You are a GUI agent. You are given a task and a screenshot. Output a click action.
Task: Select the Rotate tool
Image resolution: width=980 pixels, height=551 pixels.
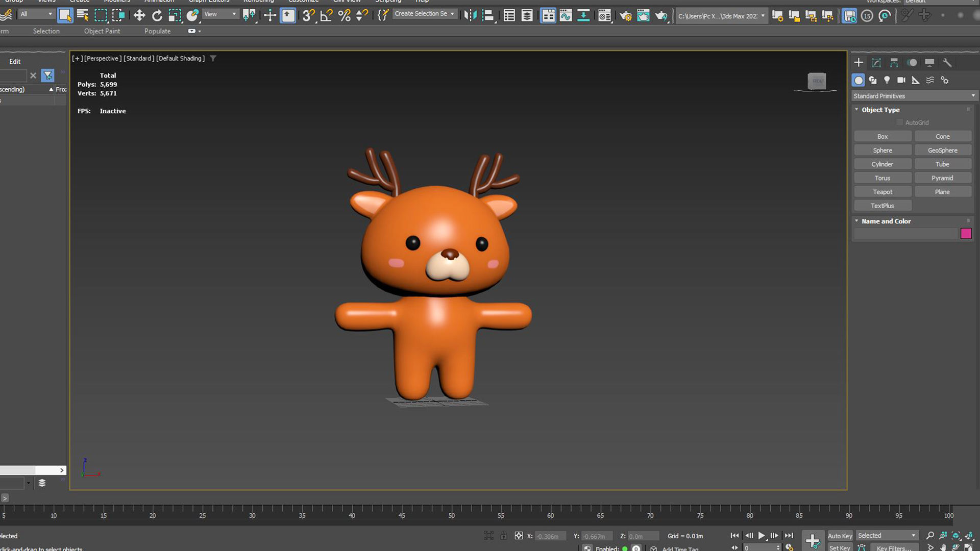[157, 15]
